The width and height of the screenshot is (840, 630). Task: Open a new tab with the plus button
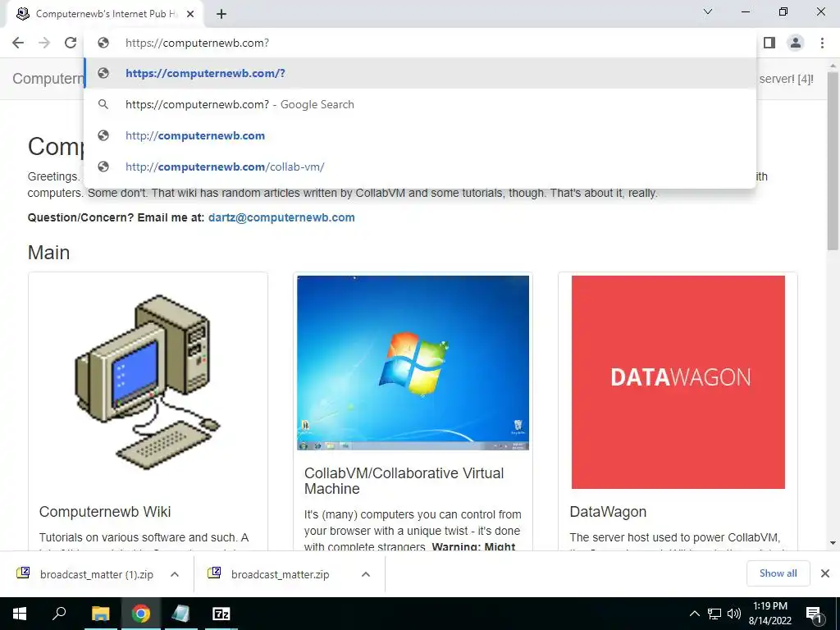coord(221,14)
